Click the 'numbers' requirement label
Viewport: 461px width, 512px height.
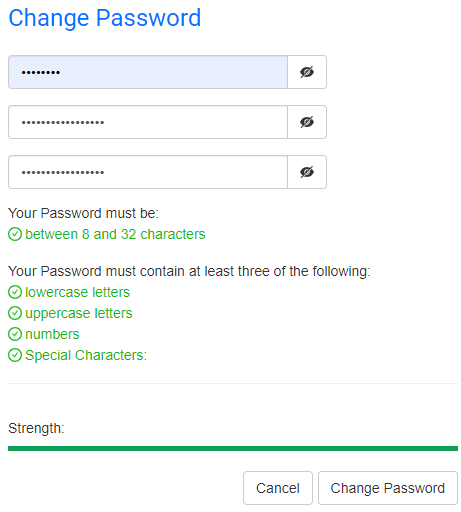point(52,334)
